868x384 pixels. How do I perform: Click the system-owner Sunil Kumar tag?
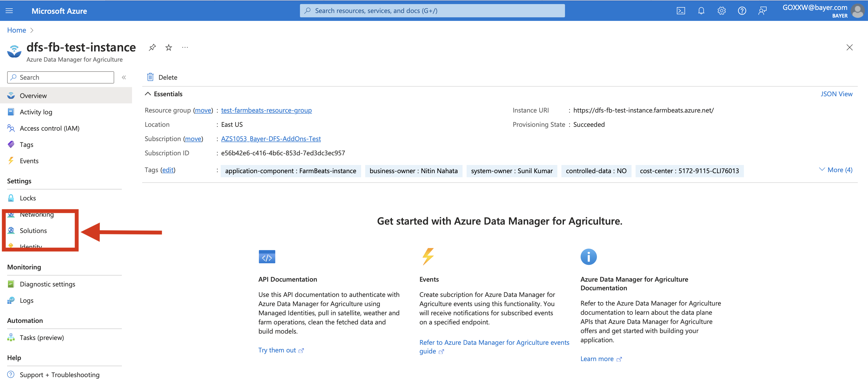pos(511,171)
